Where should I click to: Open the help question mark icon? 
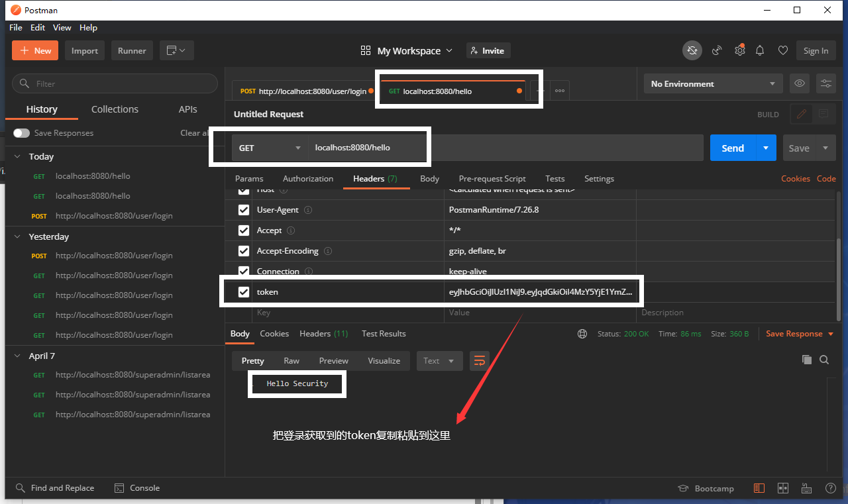click(x=831, y=488)
